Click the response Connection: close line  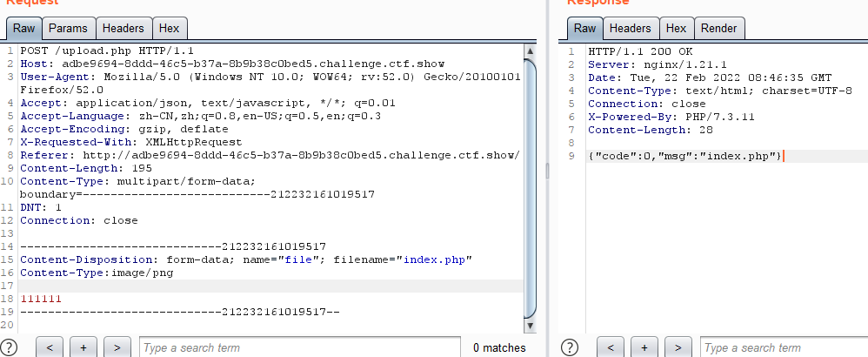(647, 104)
